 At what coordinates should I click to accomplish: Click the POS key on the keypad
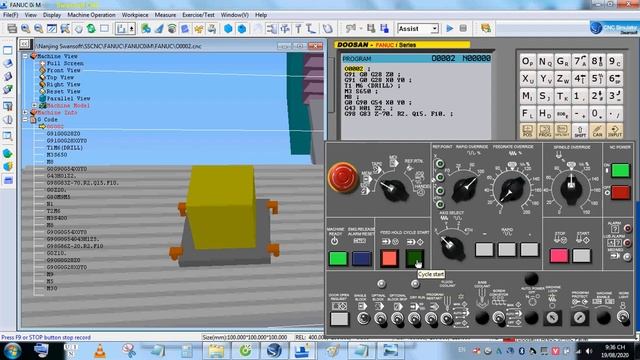coord(528,131)
